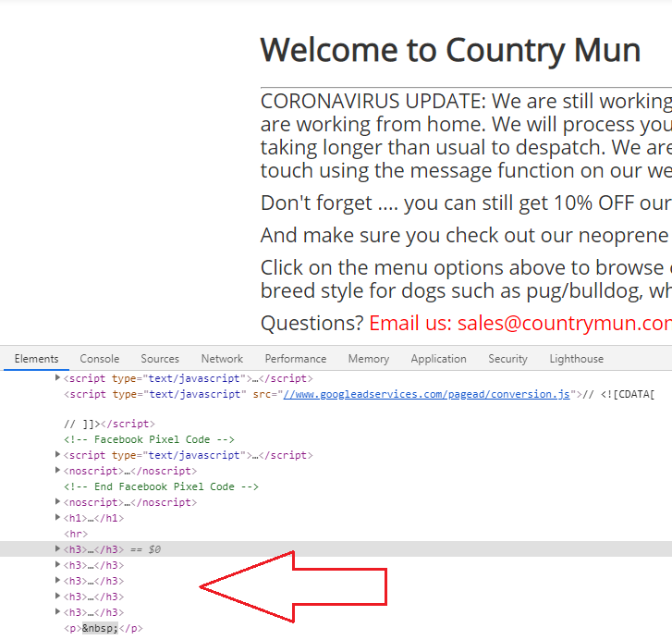This screenshot has width=672, height=640.
Task: Select the Facebook Pixel Code comment line
Action: point(149,439)
